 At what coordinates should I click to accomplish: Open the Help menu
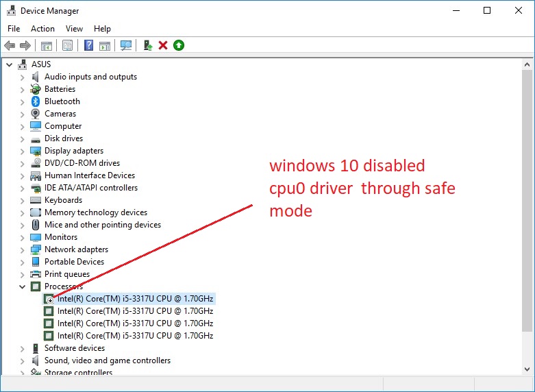tap(102, 29)
